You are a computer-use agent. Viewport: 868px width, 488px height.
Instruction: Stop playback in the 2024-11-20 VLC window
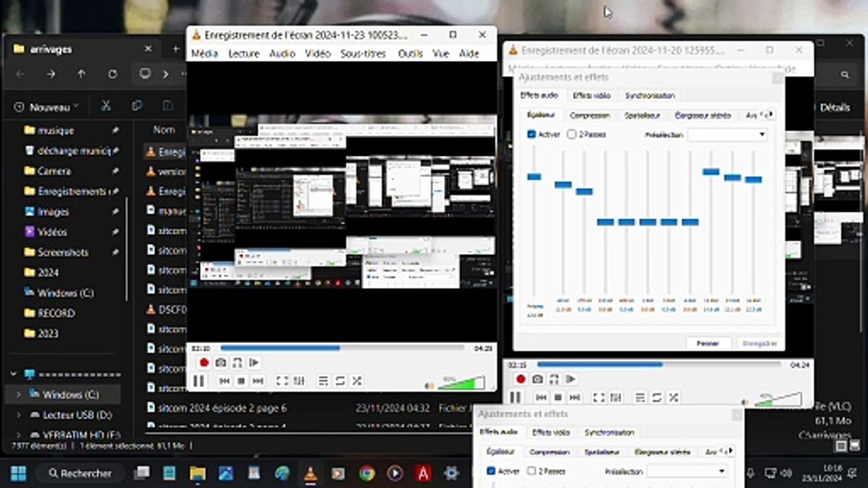tap(557, 397)
